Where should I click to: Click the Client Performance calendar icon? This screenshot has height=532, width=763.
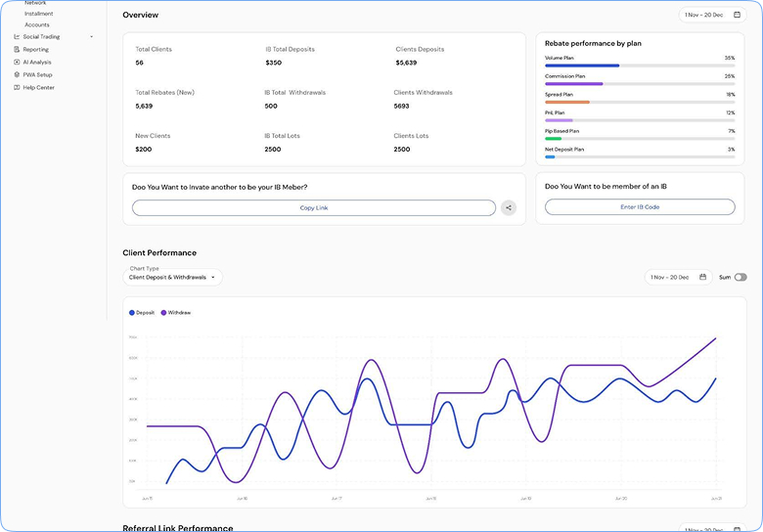tap(702, 277)
